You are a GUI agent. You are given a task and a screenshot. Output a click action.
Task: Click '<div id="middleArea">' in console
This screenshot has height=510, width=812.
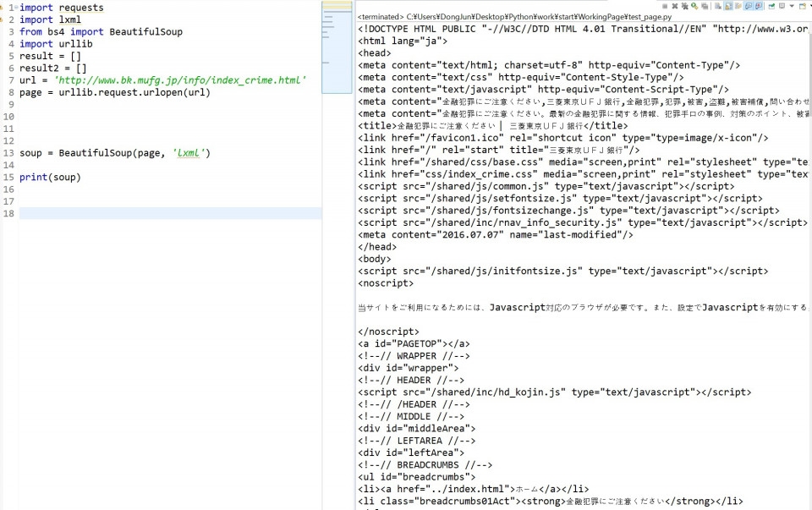(416, 429)
